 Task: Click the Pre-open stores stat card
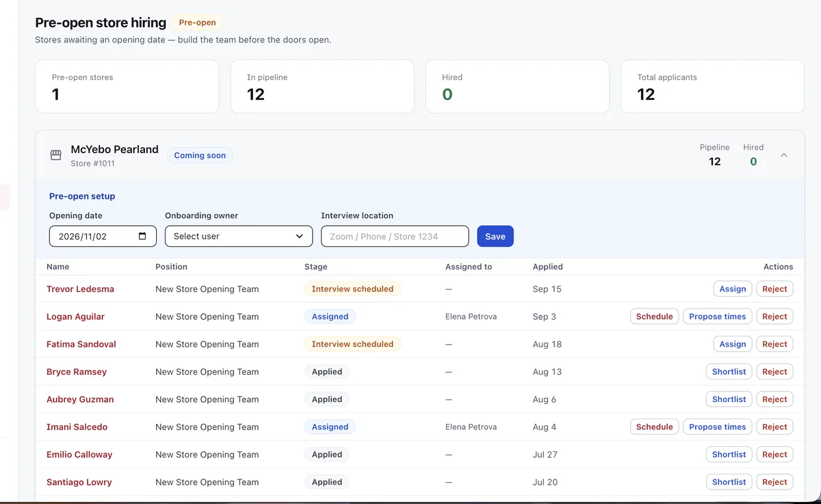pos(127,86)
